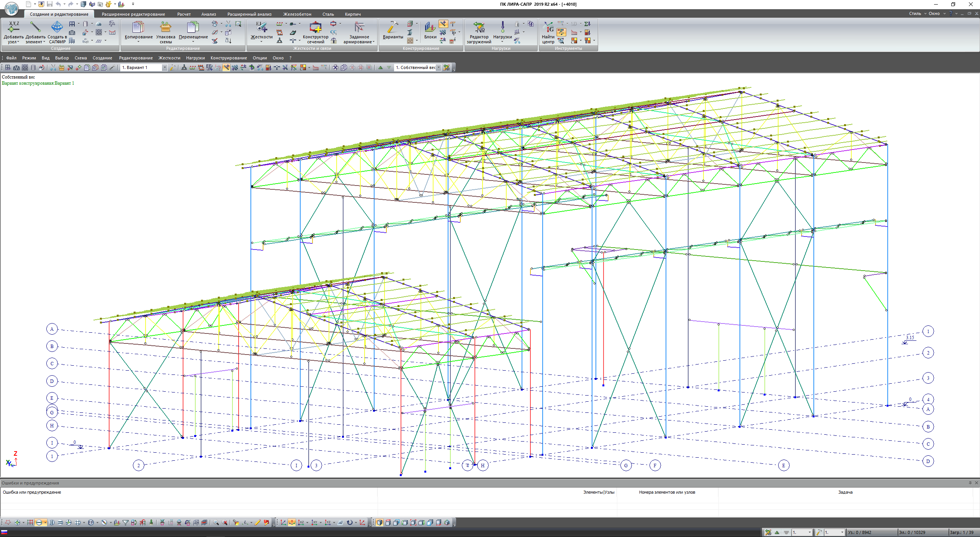Image resolution: width=980 pixels, height=537 pixels.
Task: Open the Собственный вес load case dropdown
Action: point(438,67)
